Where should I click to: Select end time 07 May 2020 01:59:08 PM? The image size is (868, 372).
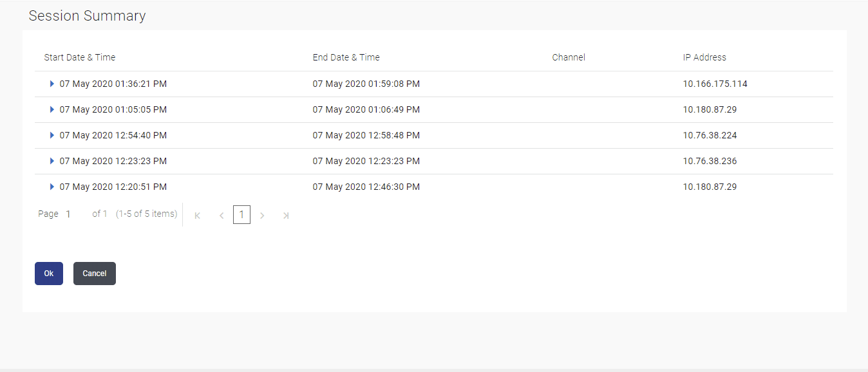coord(366,84)
